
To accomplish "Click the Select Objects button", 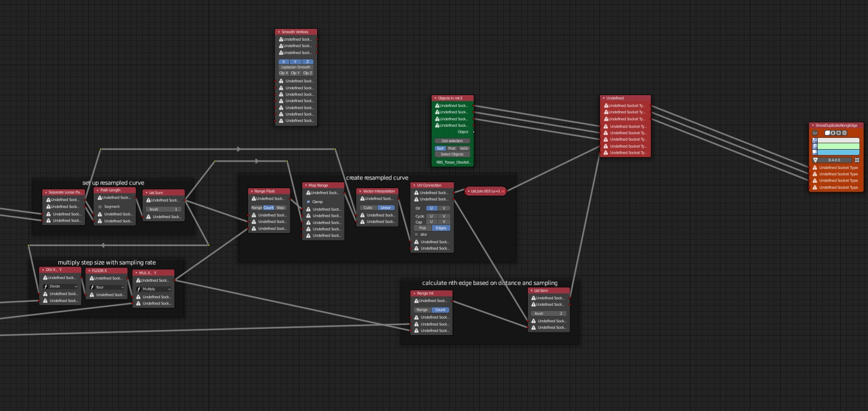I will pos(452,154).
